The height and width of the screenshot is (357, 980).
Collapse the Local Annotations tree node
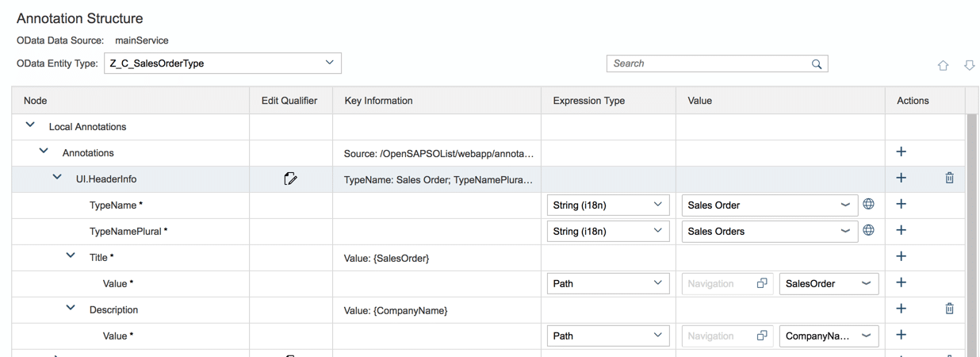point(31,125)
